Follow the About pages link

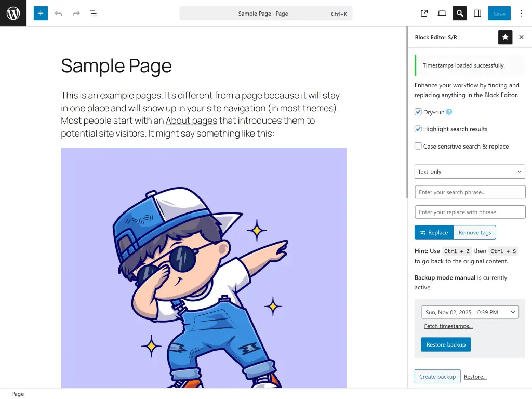click(191, 121)
